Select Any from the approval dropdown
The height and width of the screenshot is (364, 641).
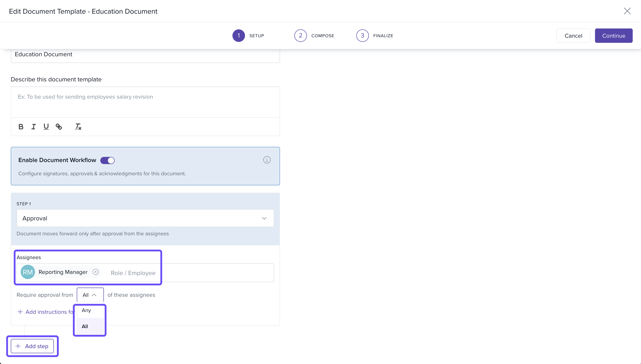click(x=87, y=310)
